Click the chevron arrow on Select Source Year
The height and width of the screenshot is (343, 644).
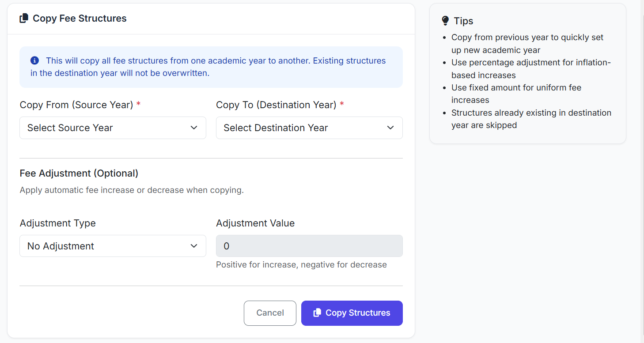point(193,128)
